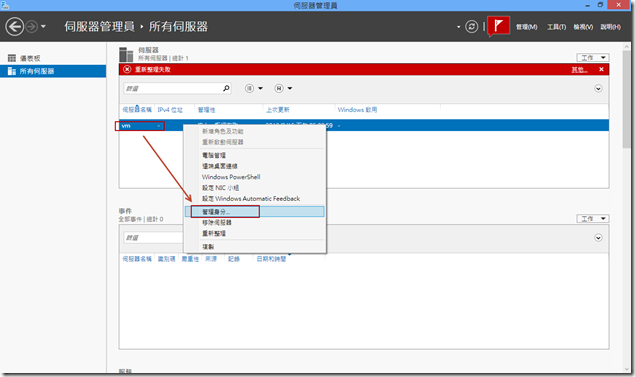Image resolution: width=635 pixels, height=377 pixels.
Task: Click the events filter input field
Action: (153, 238)
